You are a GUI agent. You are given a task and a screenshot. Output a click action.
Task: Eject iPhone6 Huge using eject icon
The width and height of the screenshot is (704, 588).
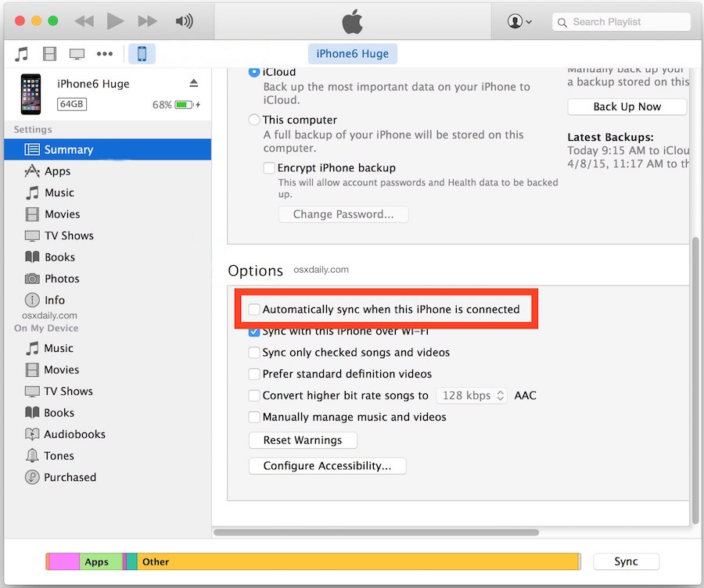click(193, 84)
